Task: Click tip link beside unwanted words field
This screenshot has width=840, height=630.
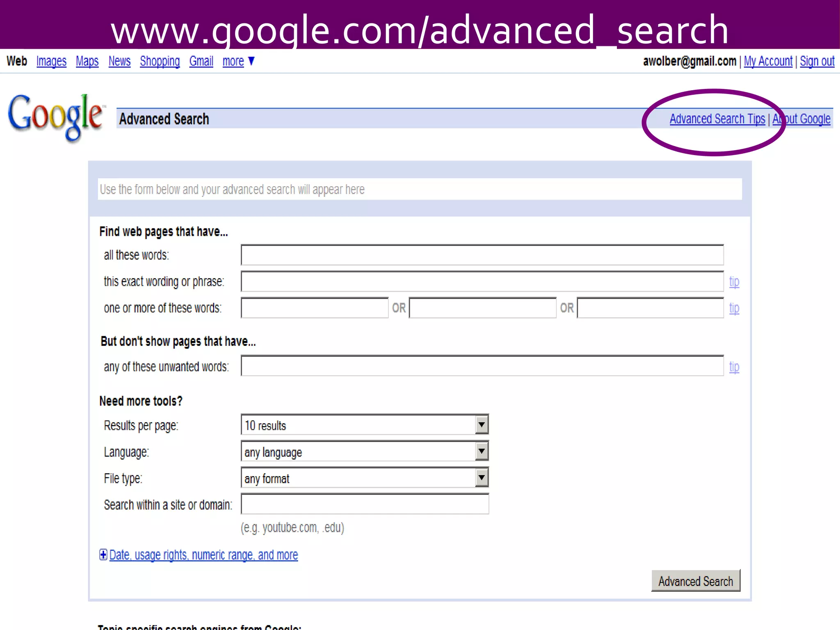Action: pyautogui.click(x=734, y=367)
